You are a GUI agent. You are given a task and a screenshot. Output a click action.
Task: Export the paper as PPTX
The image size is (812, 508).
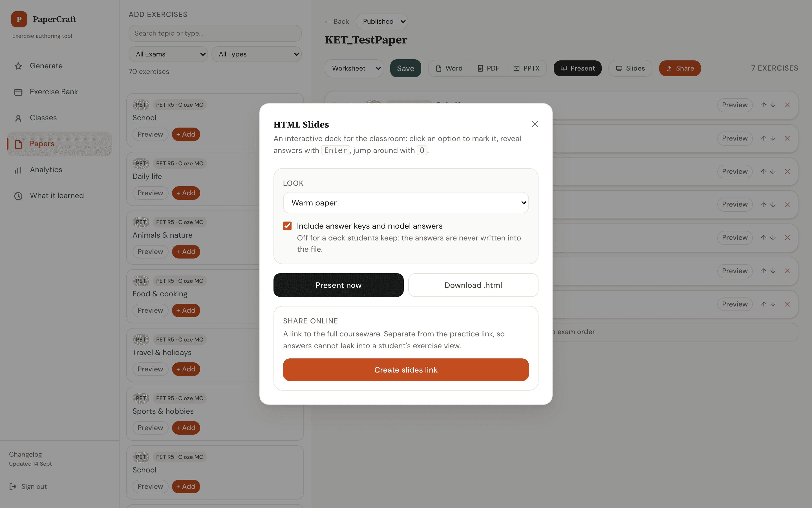click(526, 68)
